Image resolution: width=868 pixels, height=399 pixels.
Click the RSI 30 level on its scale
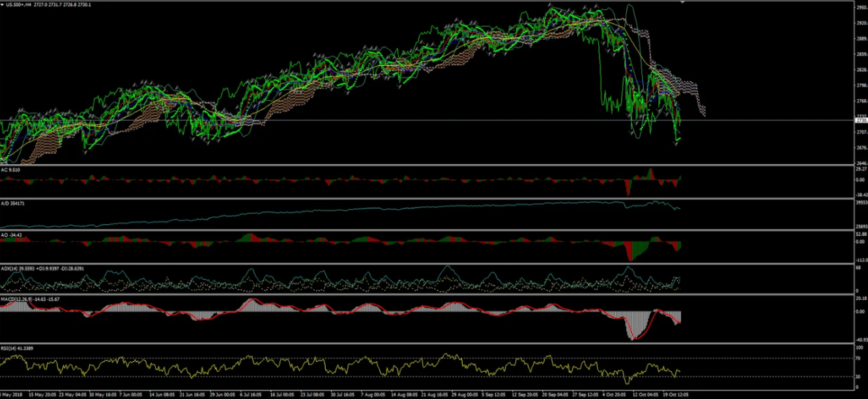pos(858,376)
